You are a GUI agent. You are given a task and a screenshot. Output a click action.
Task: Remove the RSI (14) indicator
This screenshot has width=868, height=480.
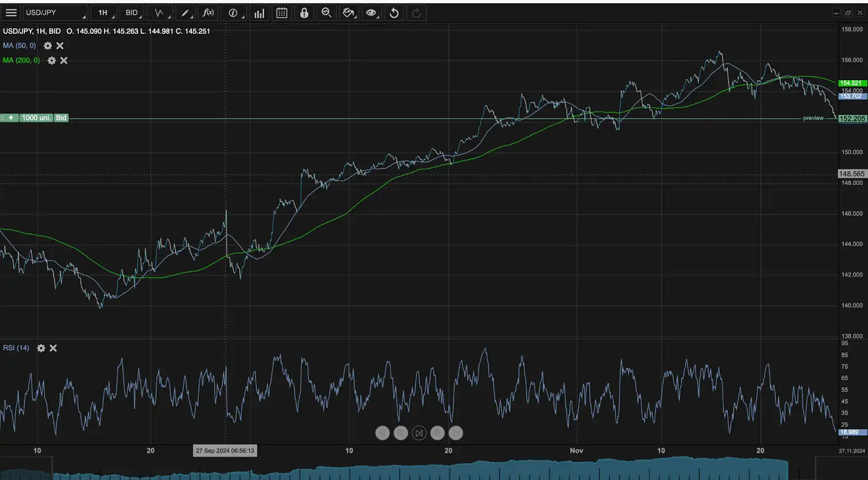tap(53, 348)
